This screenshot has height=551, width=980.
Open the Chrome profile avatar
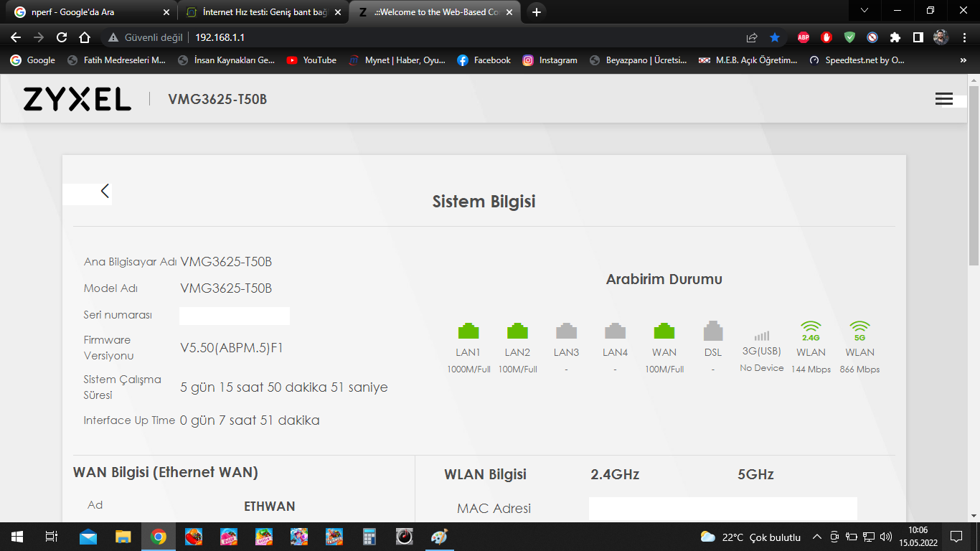pyautogui.click(x=941, y=37)
